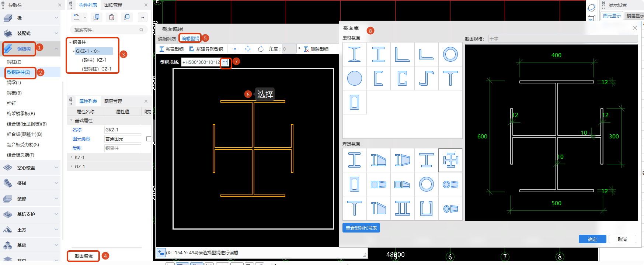Select (型钢柱) GZ-1 in component tree
Viewport: 644px width, 265px height.
(97, 69)
